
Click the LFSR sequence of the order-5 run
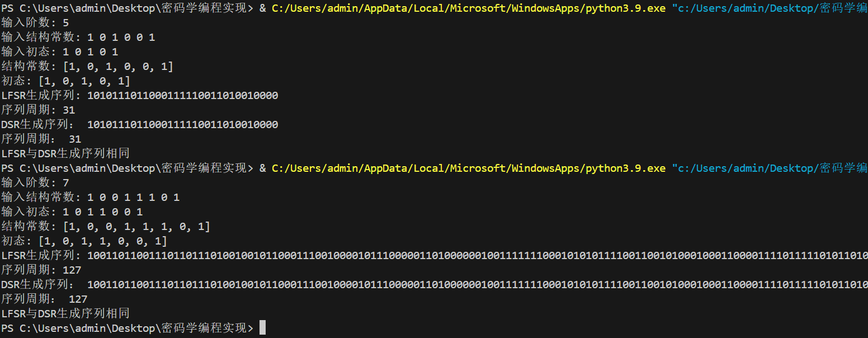pos(183,96)
